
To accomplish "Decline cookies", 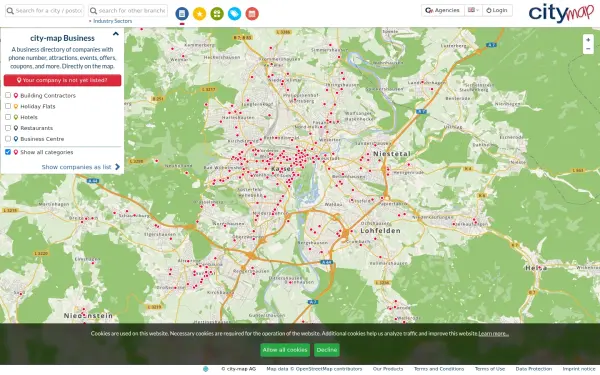I will [x=327, y=350].
